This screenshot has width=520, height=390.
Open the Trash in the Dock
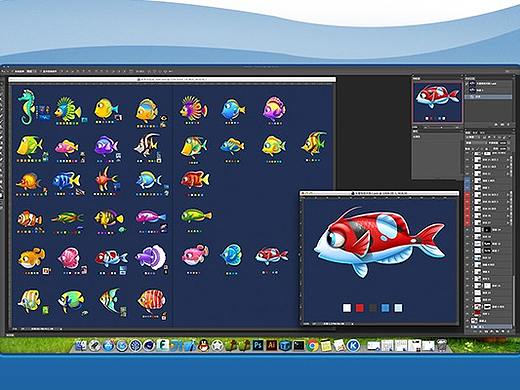point(442,345)
